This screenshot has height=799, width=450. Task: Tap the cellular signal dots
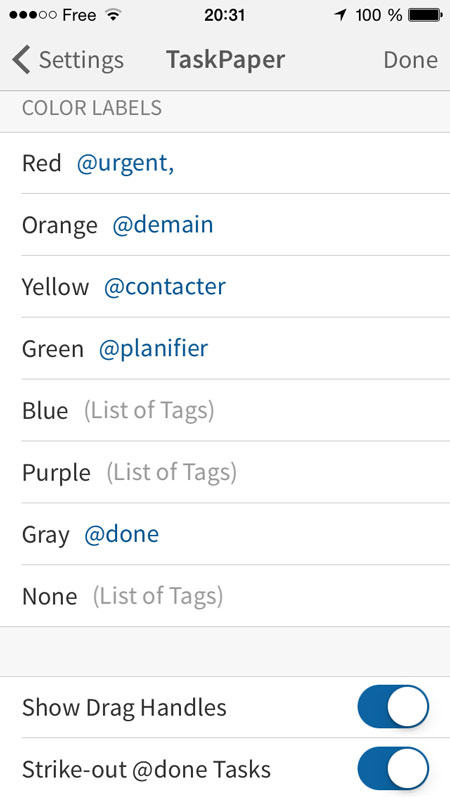[33, 15]
